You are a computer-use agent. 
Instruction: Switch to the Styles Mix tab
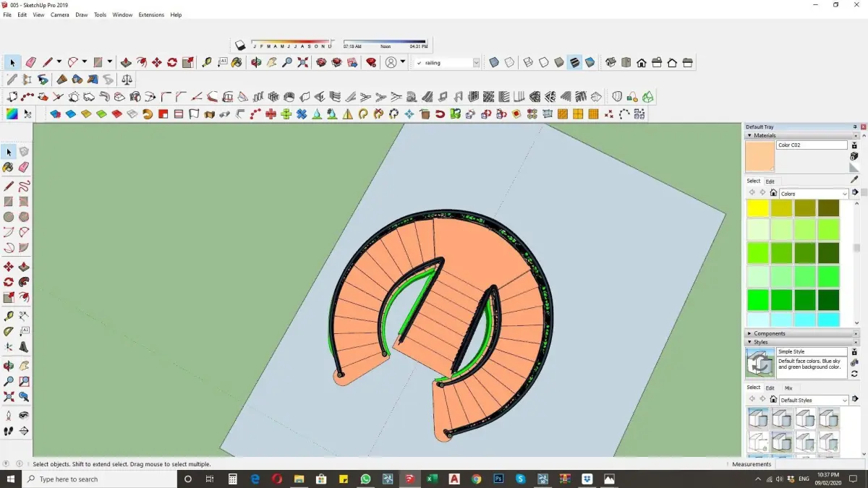pyautogui.click(x=788, y=388)
